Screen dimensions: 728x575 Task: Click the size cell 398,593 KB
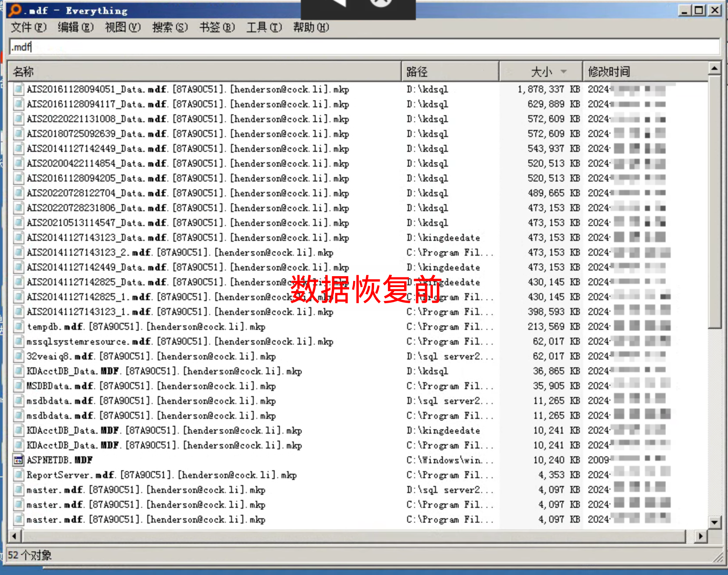click(x=554, y=312)
